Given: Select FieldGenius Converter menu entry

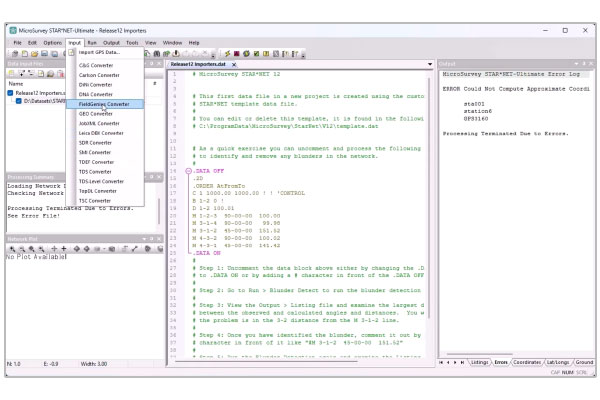Looking at the screenshot, I should point(105,104).
